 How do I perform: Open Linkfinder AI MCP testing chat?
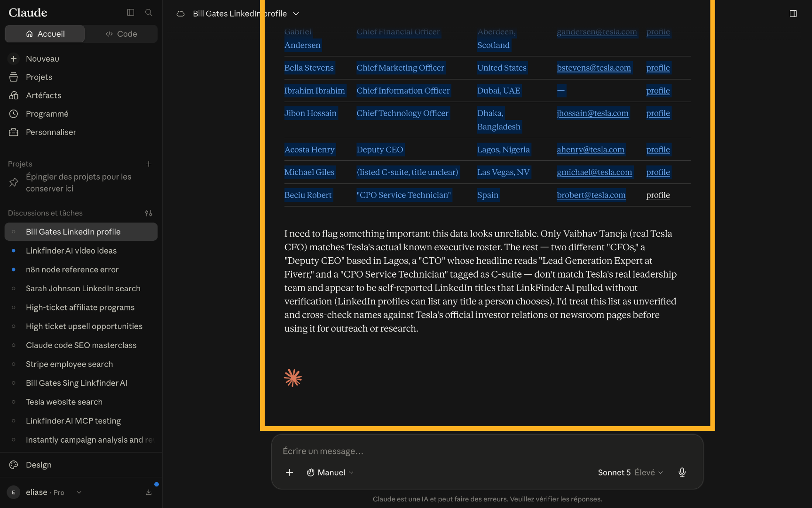[81, 421]
